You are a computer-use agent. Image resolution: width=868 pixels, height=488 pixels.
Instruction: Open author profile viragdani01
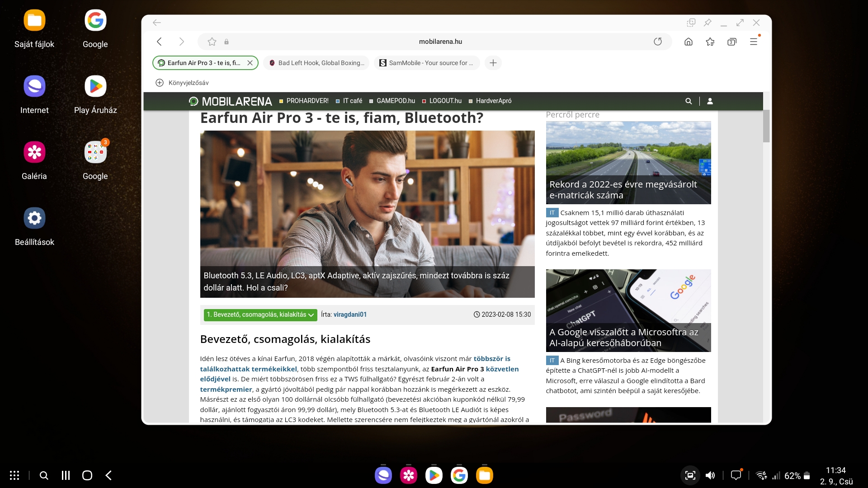pyautogui.click(x=350, y=314)
